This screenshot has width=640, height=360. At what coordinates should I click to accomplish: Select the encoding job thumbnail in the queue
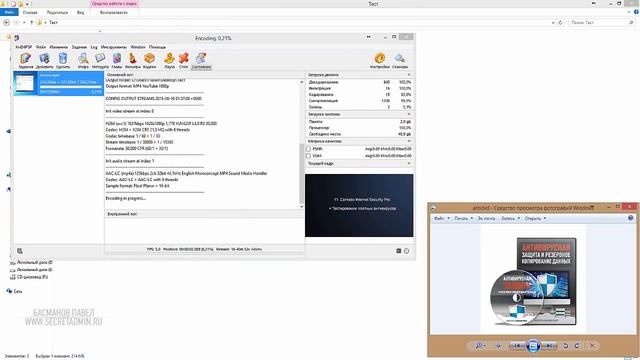[25, 83]
